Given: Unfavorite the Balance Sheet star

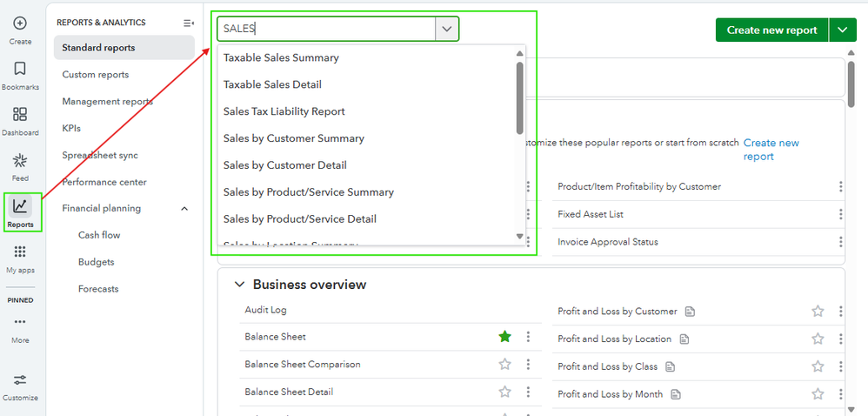Looking at the screenshot, I should pos(504,337).
